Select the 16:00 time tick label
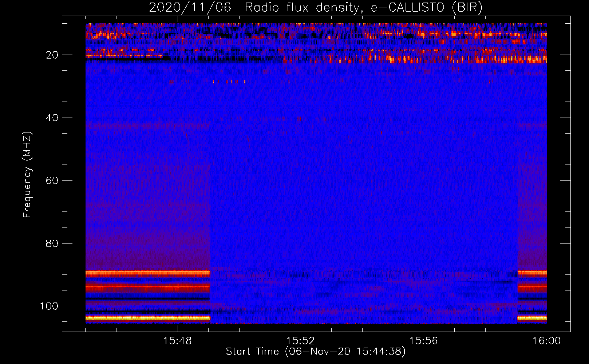This screenshot has height=364, width=589. (546, 341)
